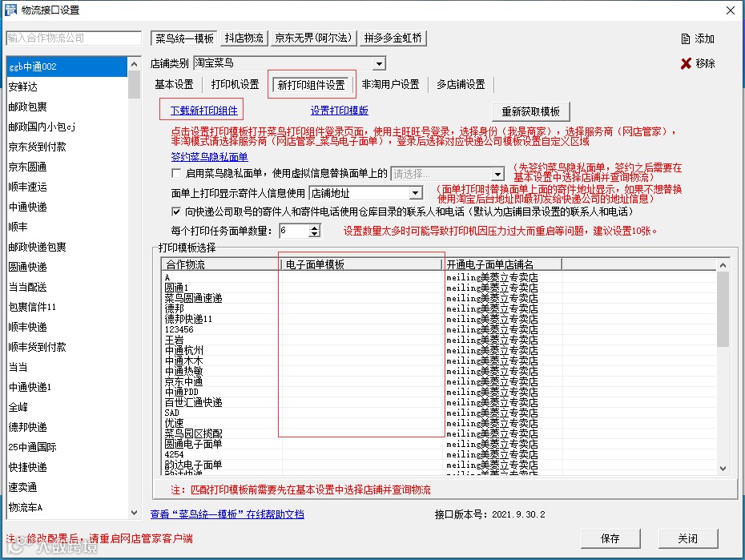Select 邮政国内小包cj in logistics list
The image size is (745, 560).
pos(66,127)
